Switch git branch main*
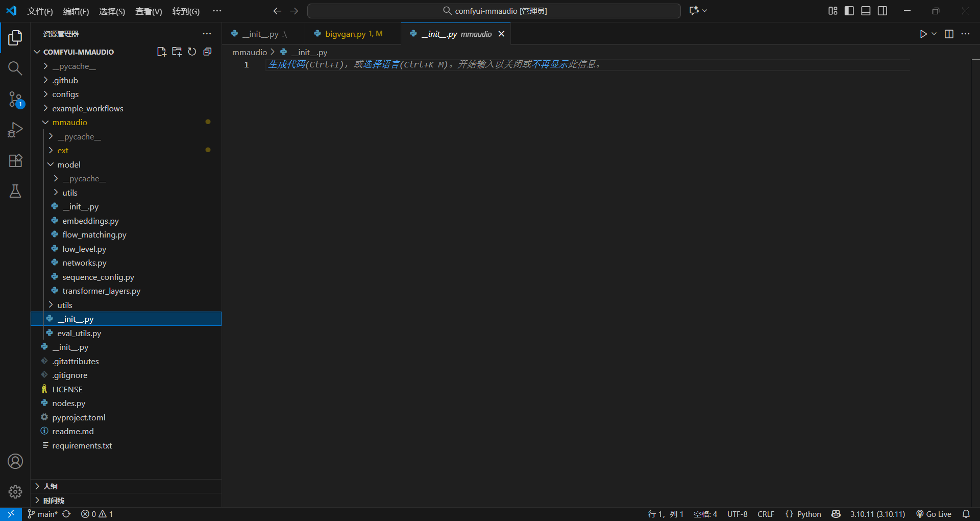Screen dimensions: 980x521 pyautogui.click(x=42, y=514)
